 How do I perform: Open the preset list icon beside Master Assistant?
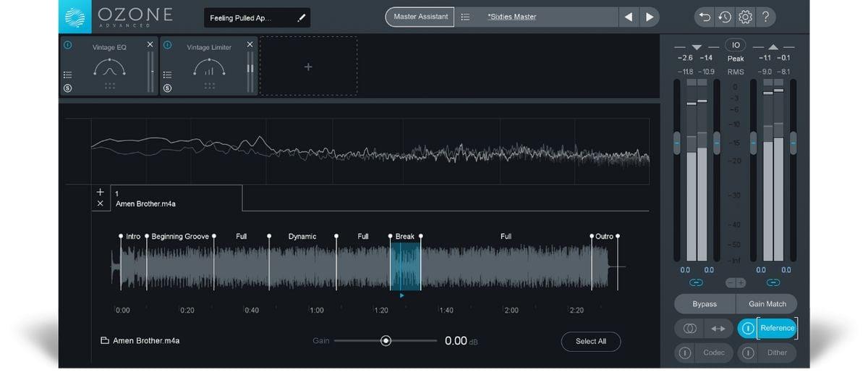point(465,17)
